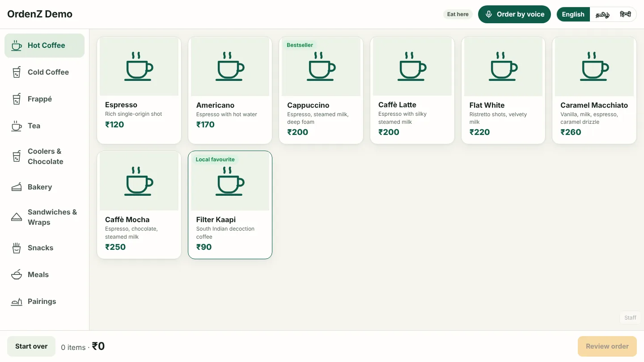Click the Caramel Macchiato cup image

click(594, 66)
